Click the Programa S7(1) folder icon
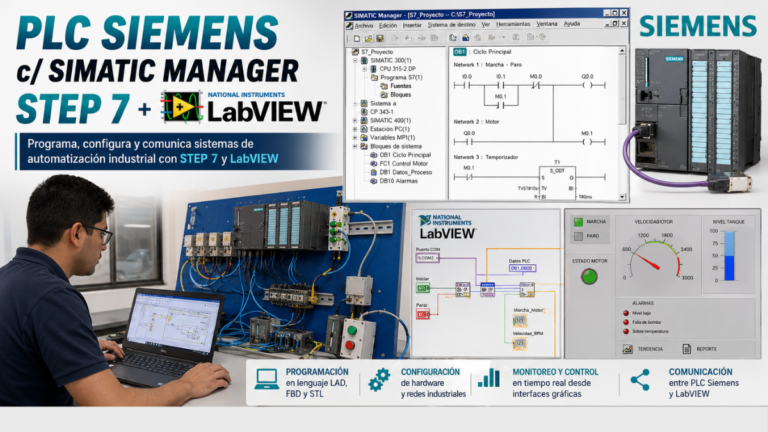This screenshot has width=768, height=432. (375, 77)
